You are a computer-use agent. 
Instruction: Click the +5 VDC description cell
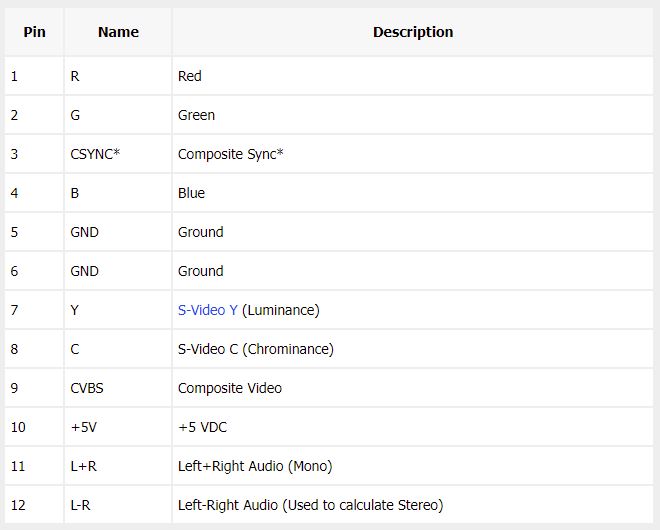coord(413,427)
